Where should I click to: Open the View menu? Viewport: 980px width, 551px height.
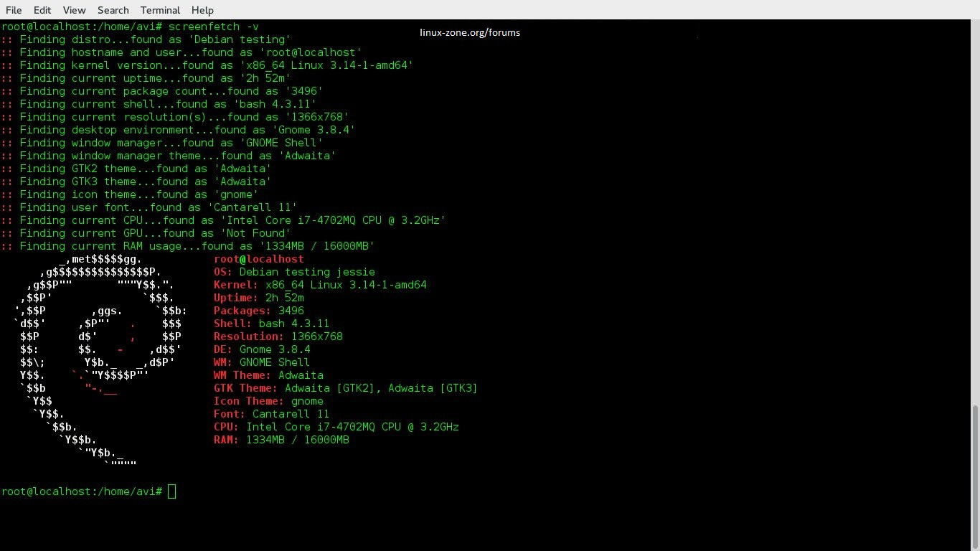pos(74,10)
